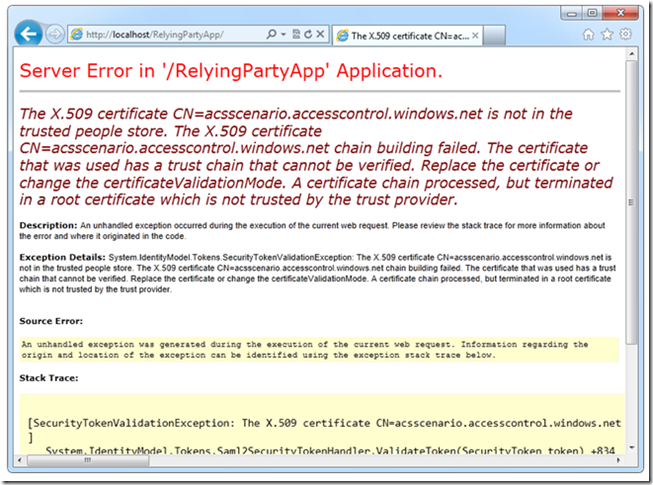
Task: Click the 'Stack Trace:' label
Action: tap(49, 378)
